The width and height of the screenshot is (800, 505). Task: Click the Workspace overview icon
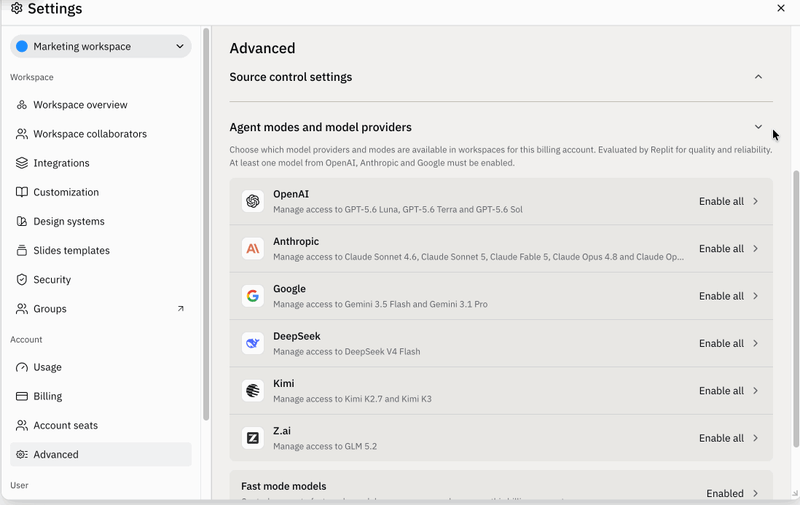point(21,105)
